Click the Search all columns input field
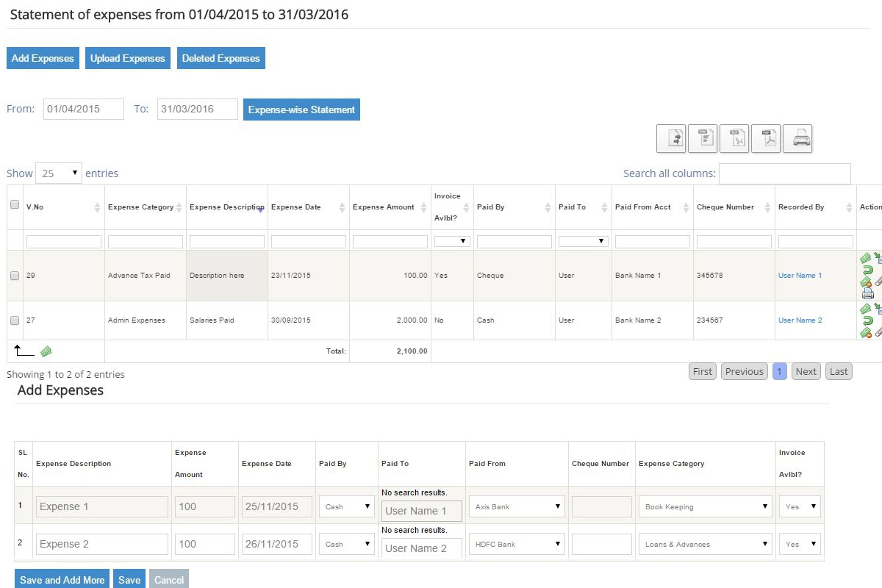 (x=784, y=173)
